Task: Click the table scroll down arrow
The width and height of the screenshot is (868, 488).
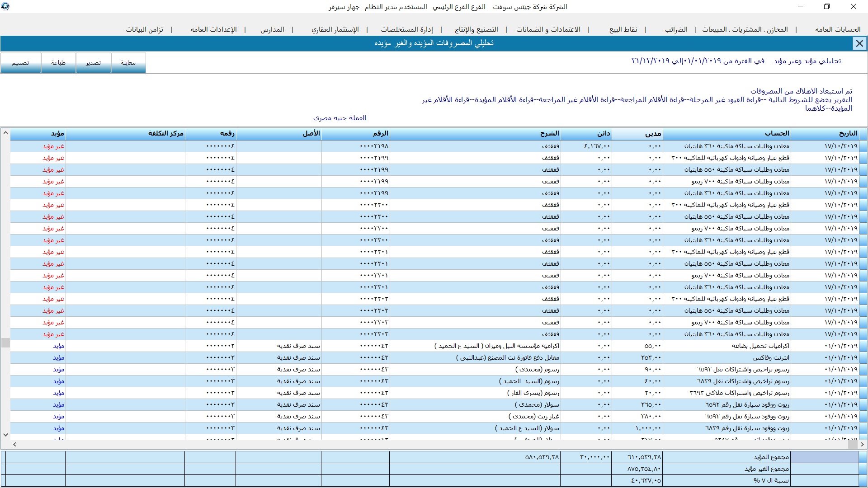Action: click(x=5, y=435)
